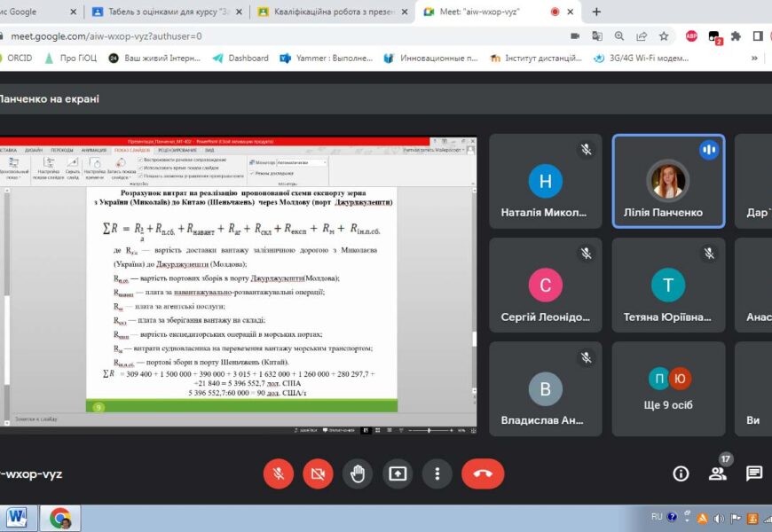Click the Present now screen share icon
The height and width of the screenshot is (532, 772).
[398, 473]
